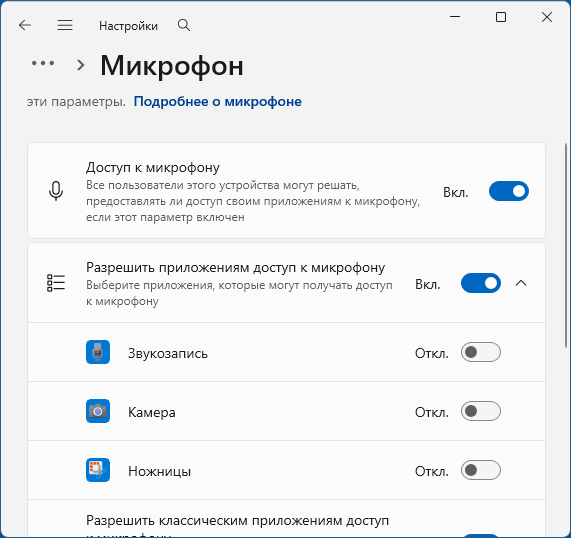Go back with the arrow icon

coord(25,25)
